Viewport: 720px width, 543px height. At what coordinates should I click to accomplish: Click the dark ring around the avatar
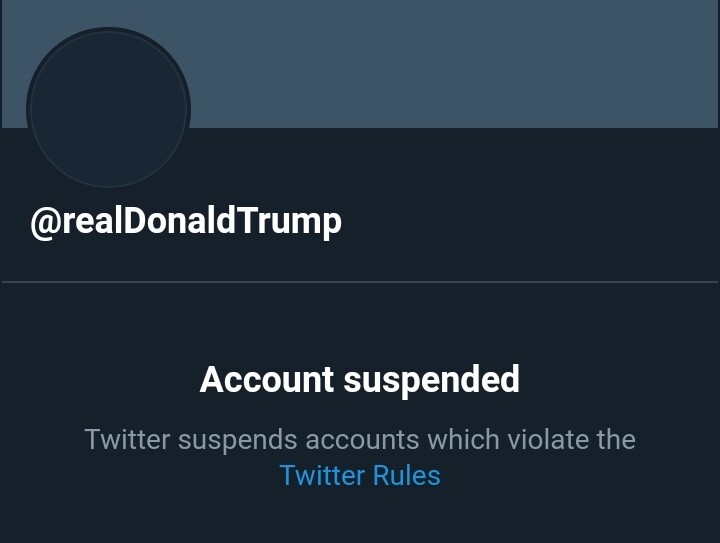click(108, 31)
